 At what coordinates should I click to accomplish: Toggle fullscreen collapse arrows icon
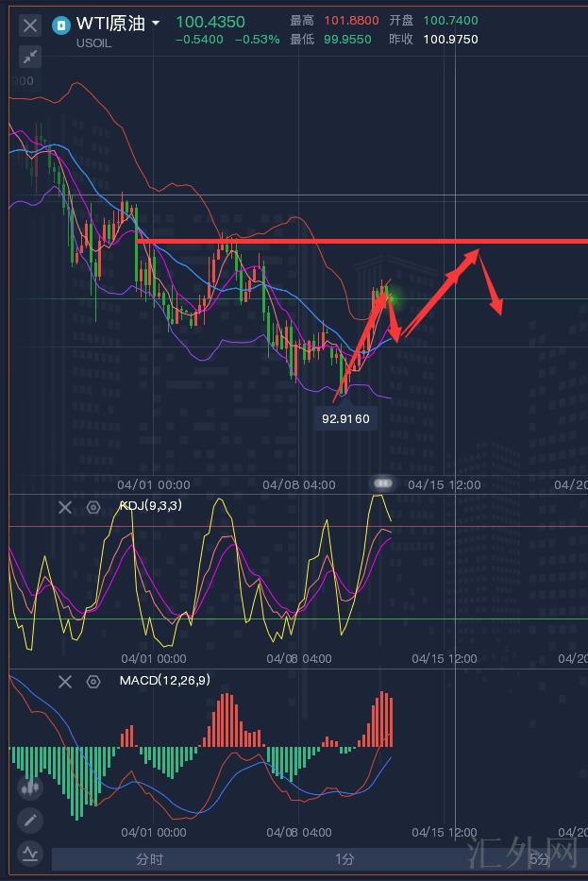30,57
